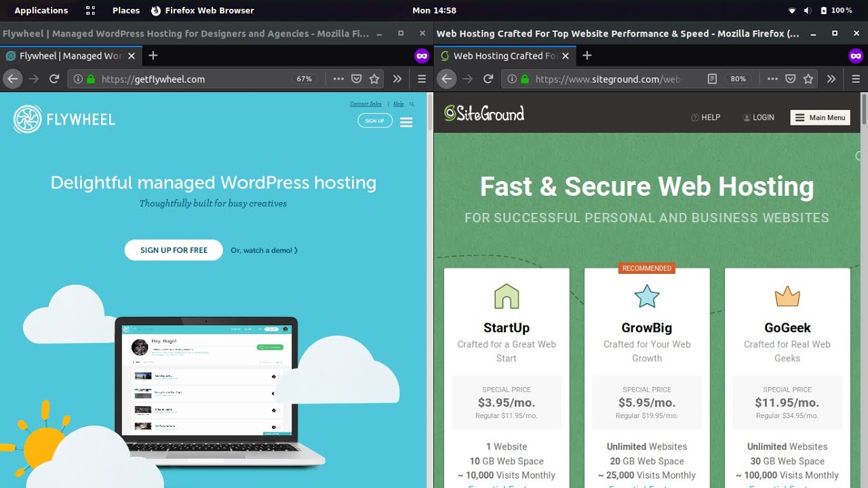Open the Flywheel site hamburger menu
The image size is (868, 488).
tap(406, 122)
